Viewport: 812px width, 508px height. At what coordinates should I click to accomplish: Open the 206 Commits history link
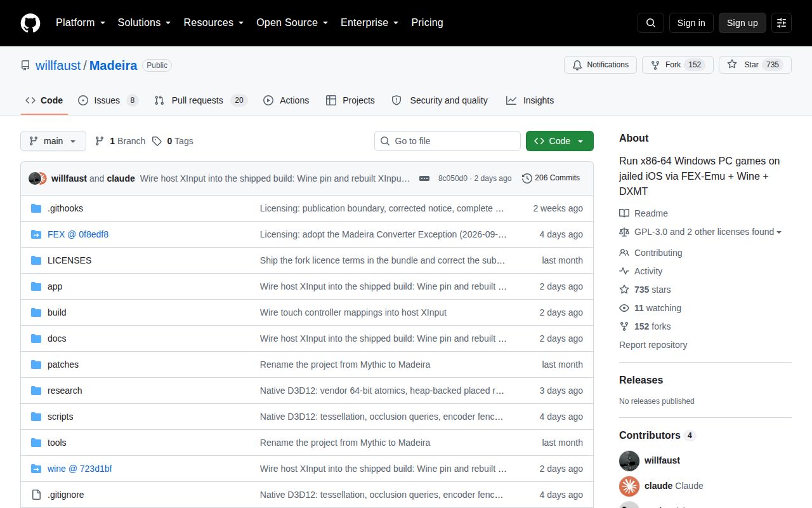[x=551, y=178]
